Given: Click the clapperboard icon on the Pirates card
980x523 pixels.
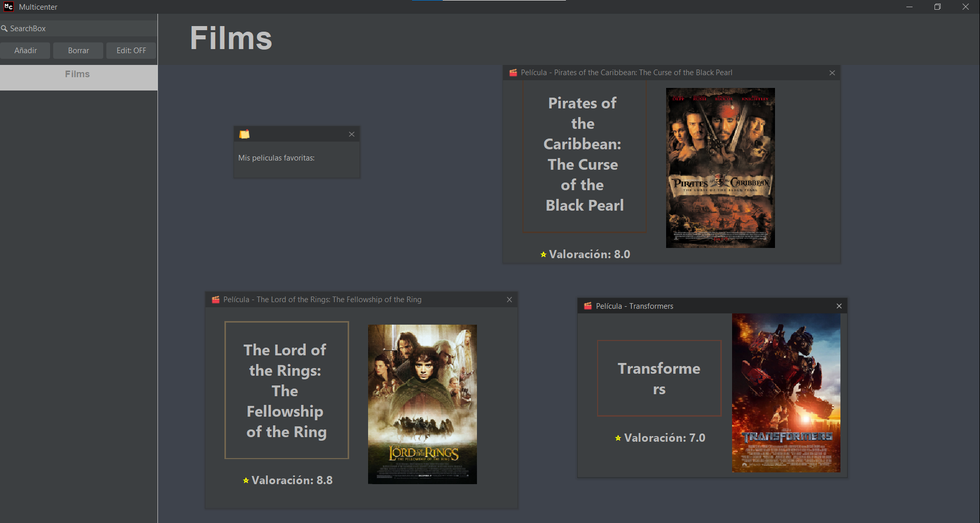Looking at the screenshot, I should [x=513, y=73].
